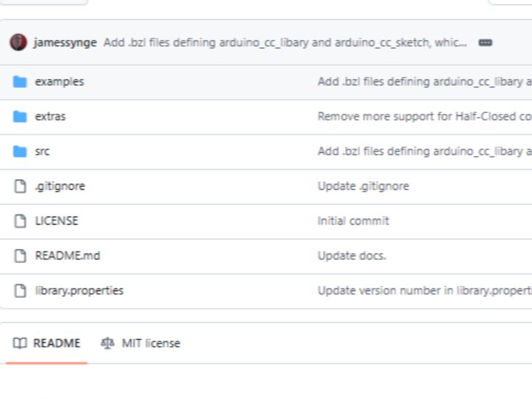Click the jamessynge user avatar
This screenshot has width=532, height=399.
[18, 42]
